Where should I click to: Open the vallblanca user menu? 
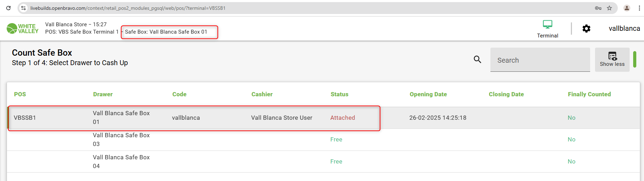(x=624, y=28)
